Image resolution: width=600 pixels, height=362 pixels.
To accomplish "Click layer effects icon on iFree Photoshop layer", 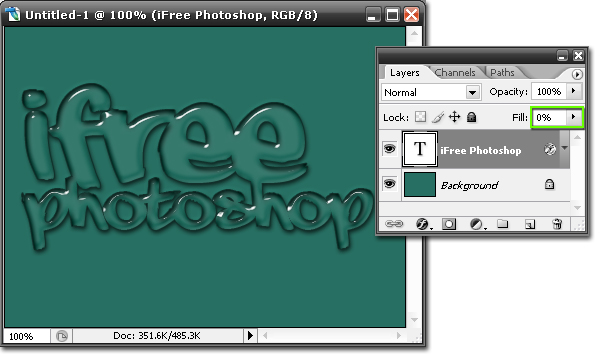I will click(550, 149).
